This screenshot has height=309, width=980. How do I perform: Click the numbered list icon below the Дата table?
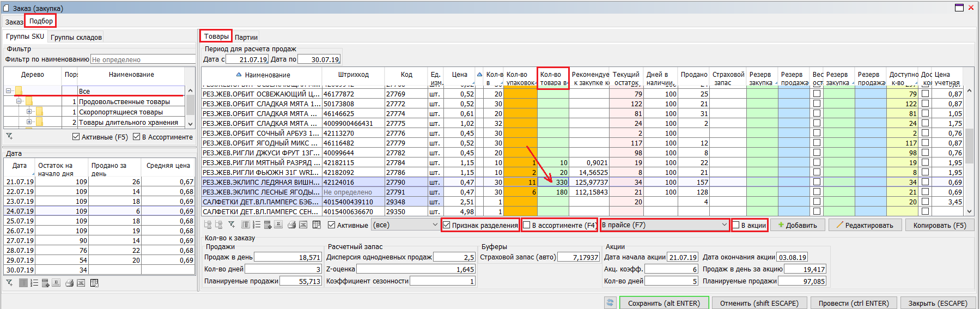pyautogui.click(x=34, y=283)
